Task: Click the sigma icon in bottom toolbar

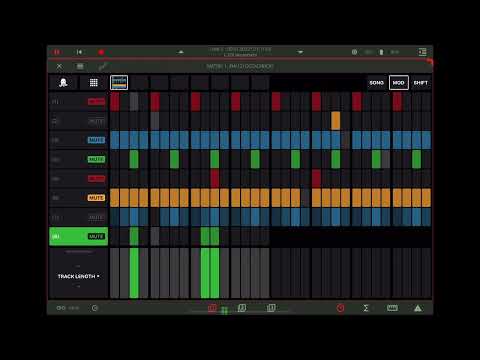Action: point(366,308)
